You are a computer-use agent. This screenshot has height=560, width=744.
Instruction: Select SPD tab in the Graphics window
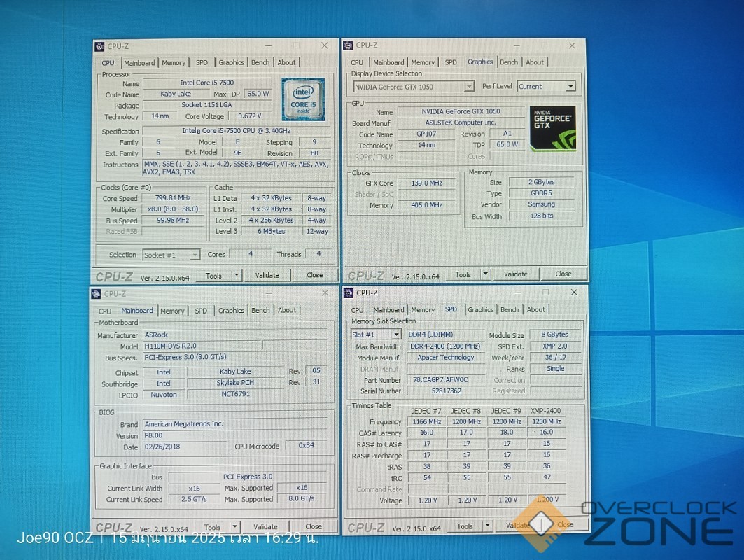coord(451,62)
